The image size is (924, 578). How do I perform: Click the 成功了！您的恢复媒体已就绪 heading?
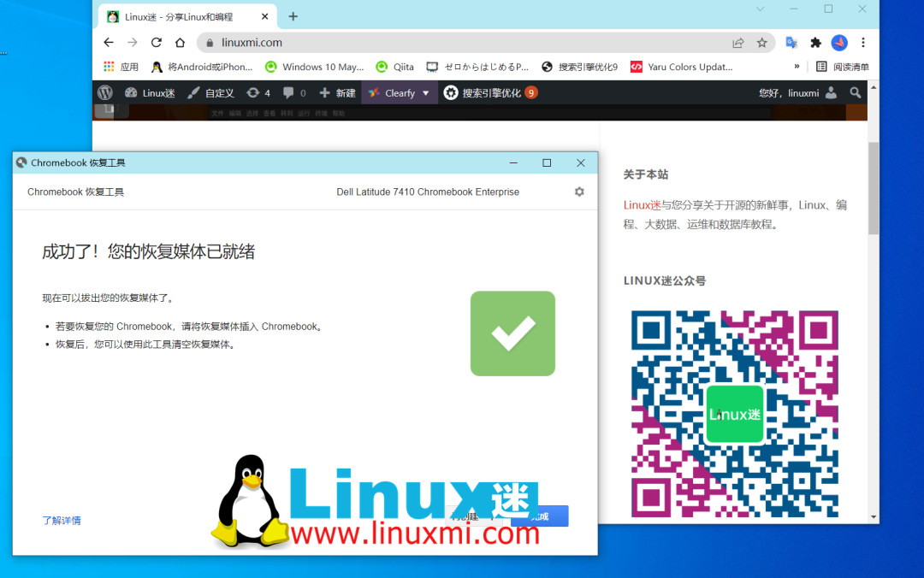(x=149, y=252)
